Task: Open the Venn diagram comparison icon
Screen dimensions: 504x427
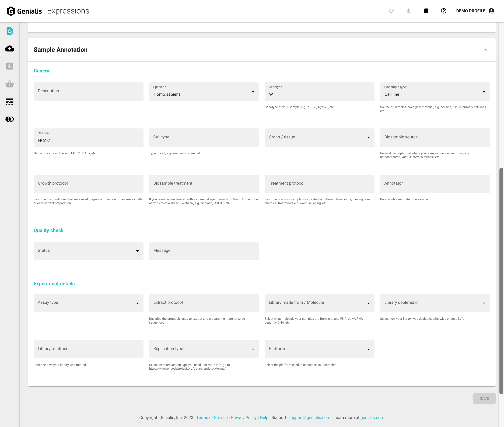Action: 9,119
